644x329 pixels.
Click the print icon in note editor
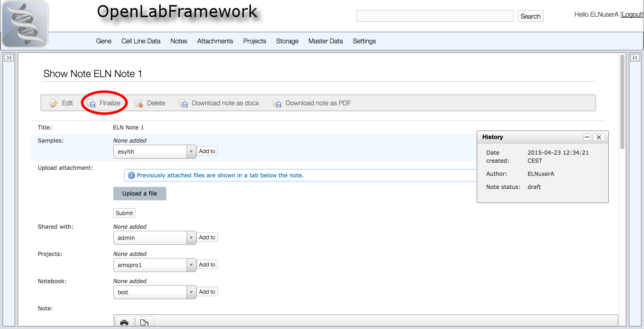(124, 322)
